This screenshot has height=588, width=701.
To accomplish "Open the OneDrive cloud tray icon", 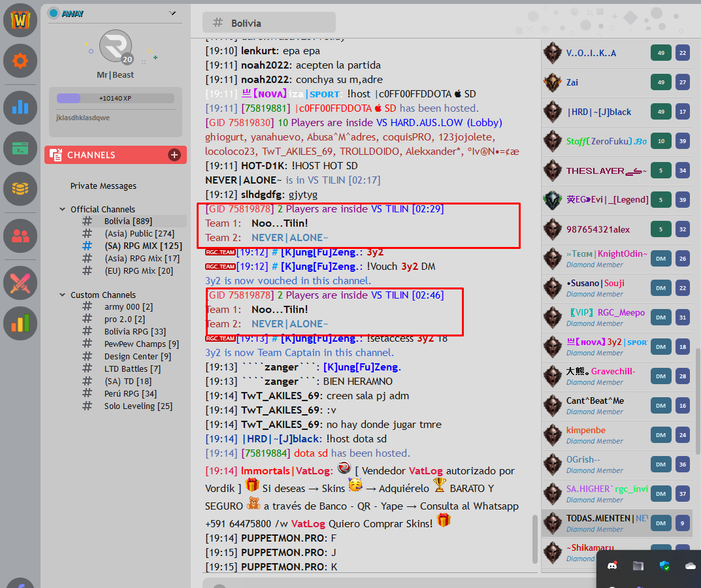I will (x=691, y=566).
